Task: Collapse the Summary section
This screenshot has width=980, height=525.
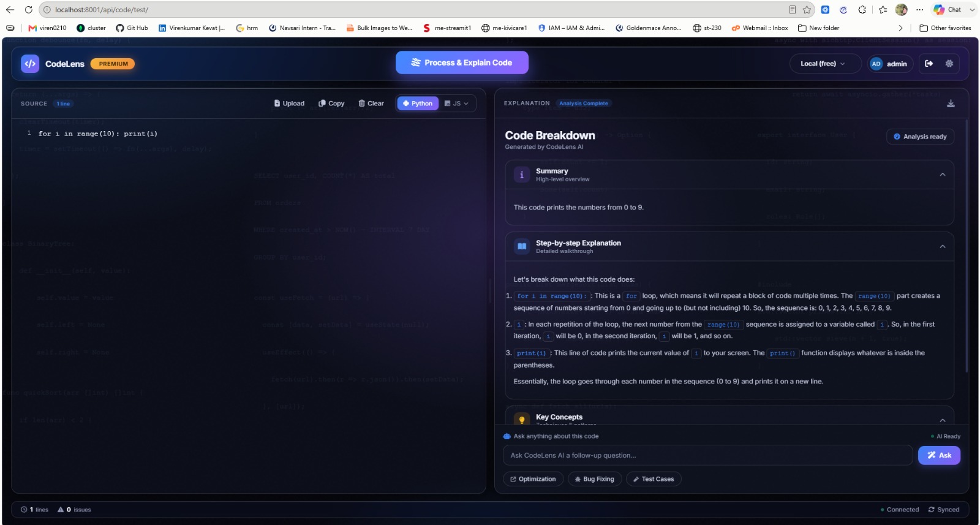Action: (943, 175)
